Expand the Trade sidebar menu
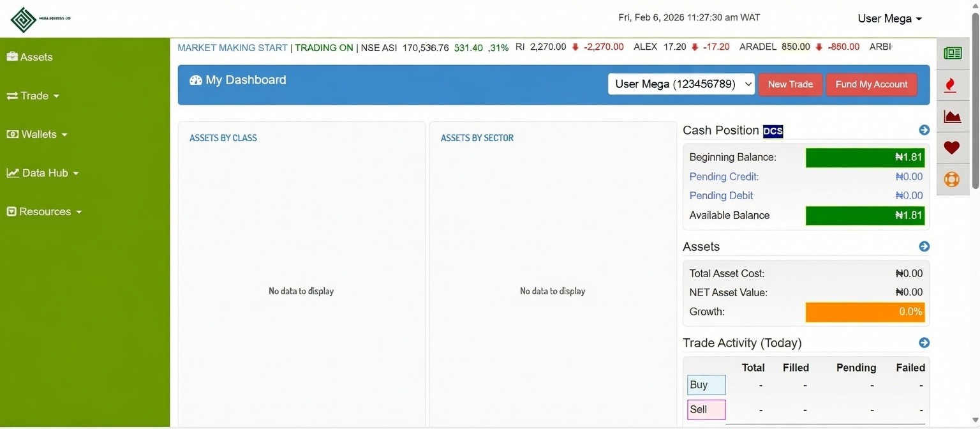 pyautogui.click(x=33, y=96)
